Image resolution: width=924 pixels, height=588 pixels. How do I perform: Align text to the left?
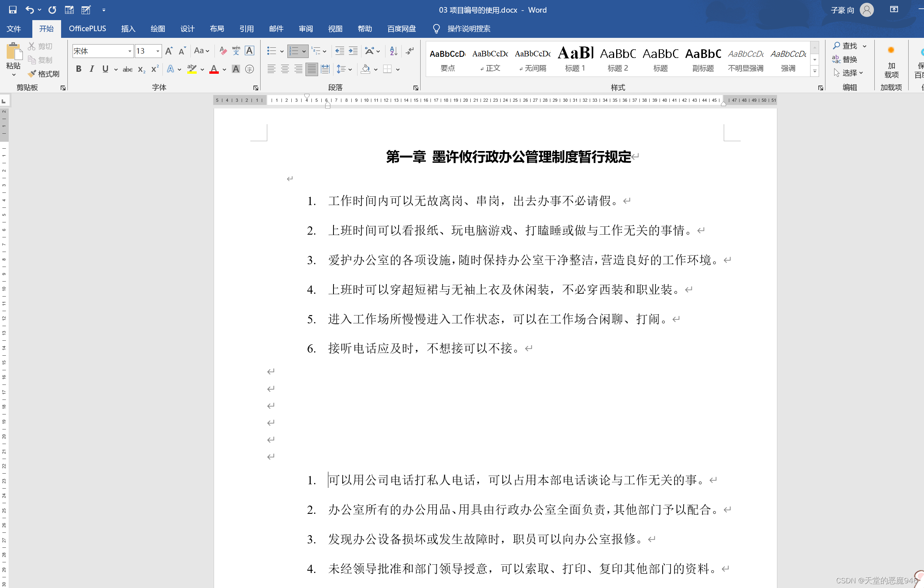(x=271, y=69)
